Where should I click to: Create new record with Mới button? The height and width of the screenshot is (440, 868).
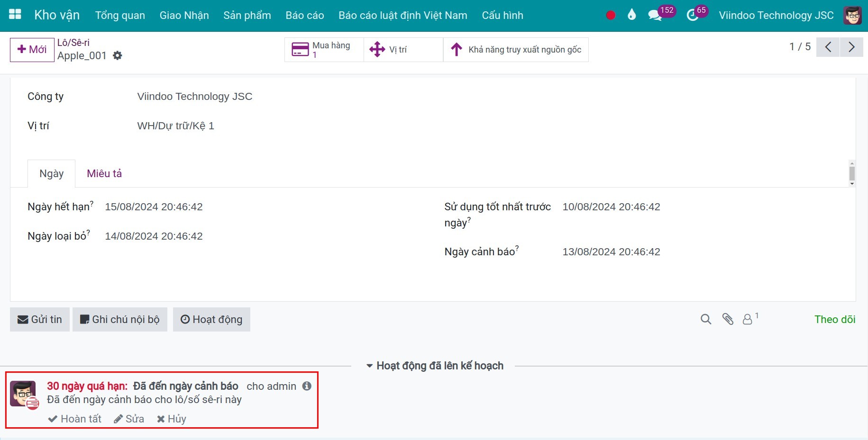tap(32, 49)
